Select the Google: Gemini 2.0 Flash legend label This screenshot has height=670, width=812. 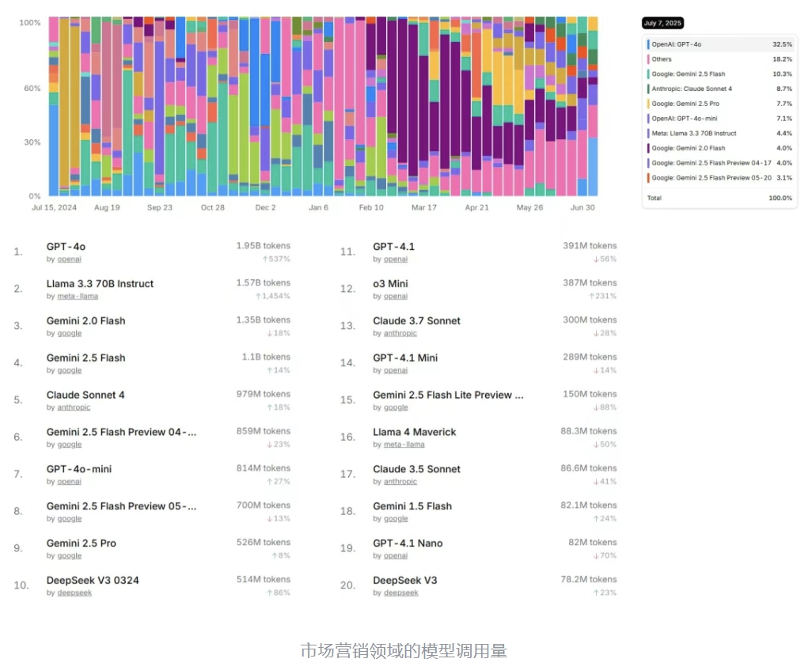click(689, 148)
